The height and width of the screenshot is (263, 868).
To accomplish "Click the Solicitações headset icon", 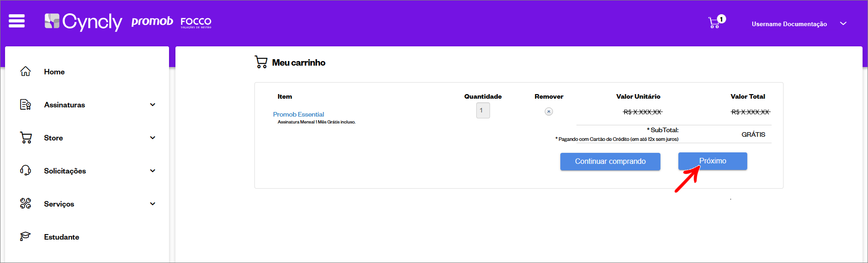I will click(x=26, y=171).
